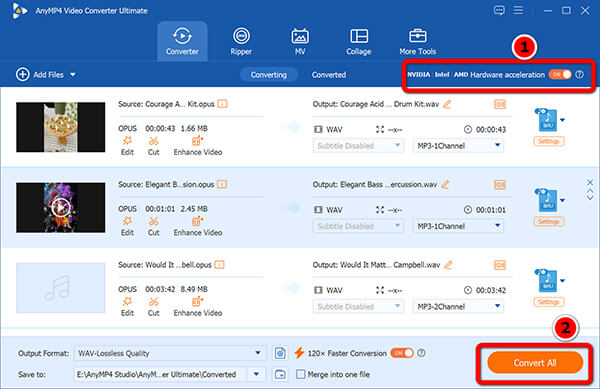
Task: Cut the Courage A... Kit.opus file
Action: click(x=153, y=146)
